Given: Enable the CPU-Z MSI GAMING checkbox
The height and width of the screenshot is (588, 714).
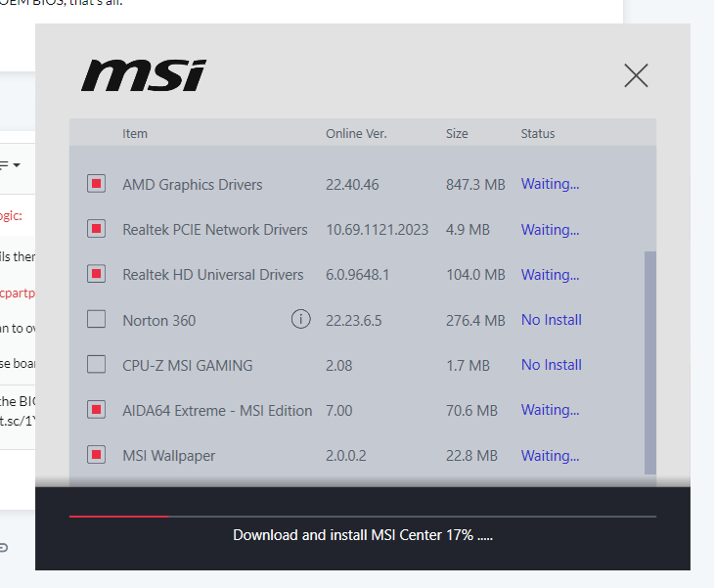Looking at the screenshot, I should 96,364.
